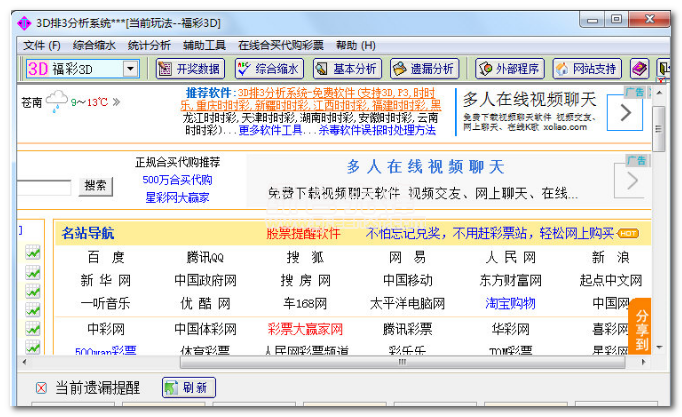682x417 pixels.
Task: Click the rainy weather cloud icon
Action: coord(57,101)
